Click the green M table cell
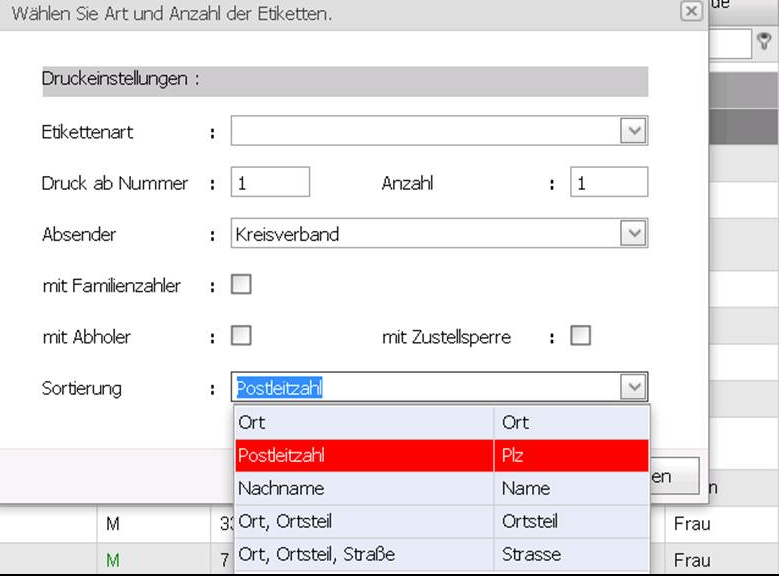 point(113,560)
